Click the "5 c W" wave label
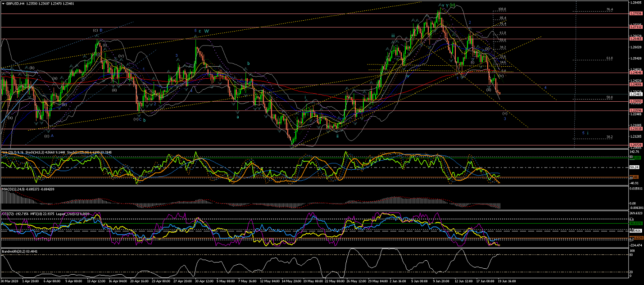The width and height of the screenshot is (644, 285). [201, 31]
